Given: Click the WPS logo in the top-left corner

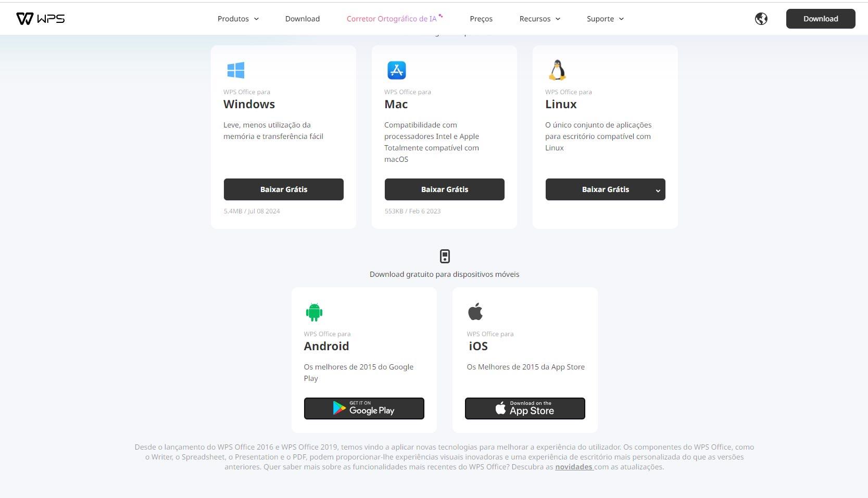Looking at the screenshot, I should click(41, 18).
